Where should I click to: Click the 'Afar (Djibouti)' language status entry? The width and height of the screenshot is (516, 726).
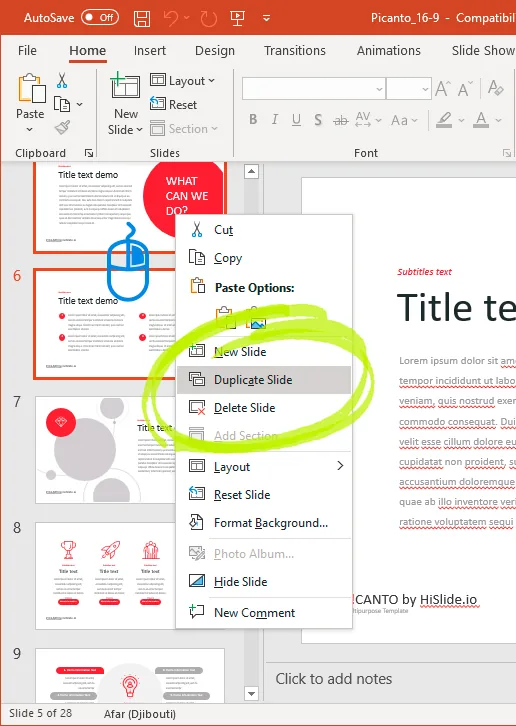[x=140, y=713]
